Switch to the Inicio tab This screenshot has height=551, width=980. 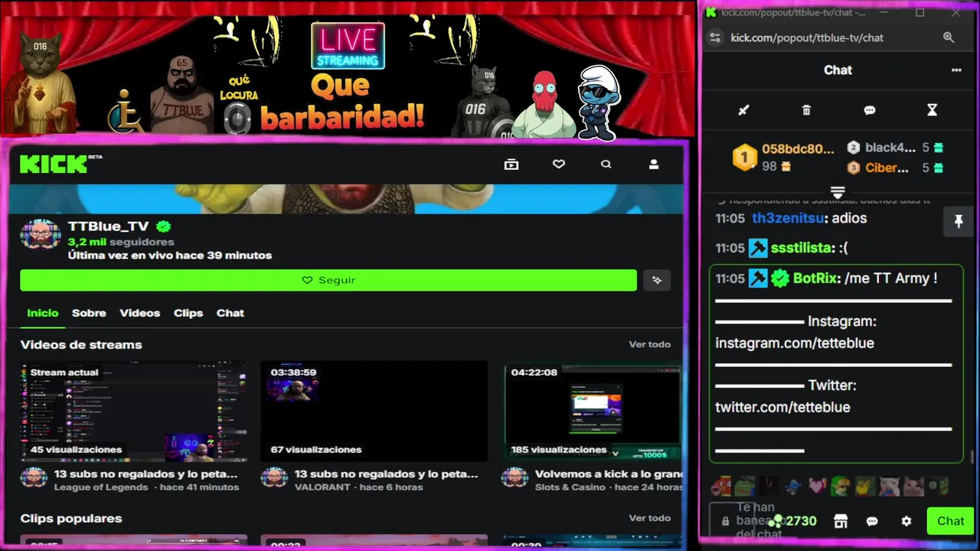43,313
